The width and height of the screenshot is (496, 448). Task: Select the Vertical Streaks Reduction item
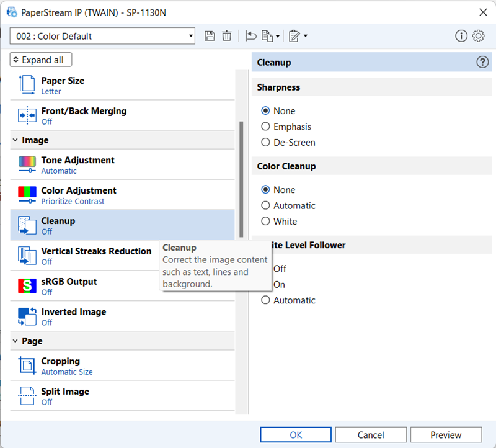(96, 256)
